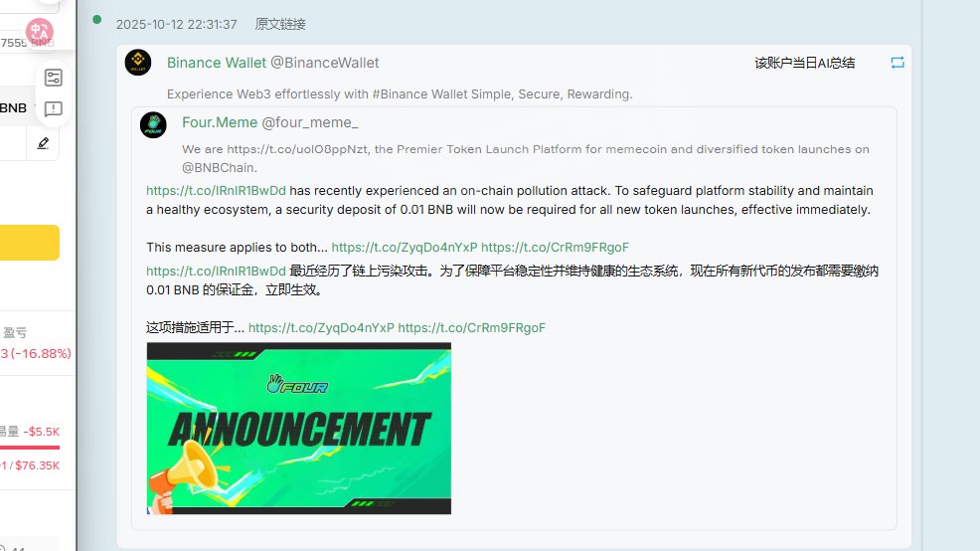
Task: Click the pencil edit icon in sidebar
Action: 43,143
